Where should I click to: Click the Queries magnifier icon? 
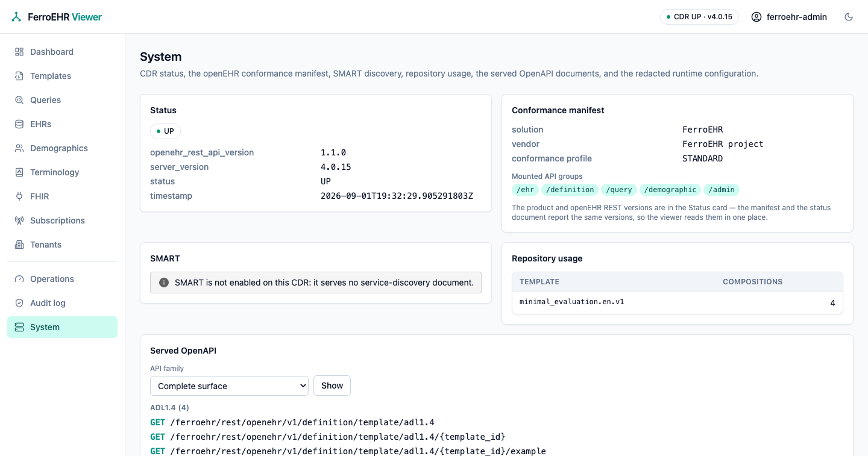point(19,100)
